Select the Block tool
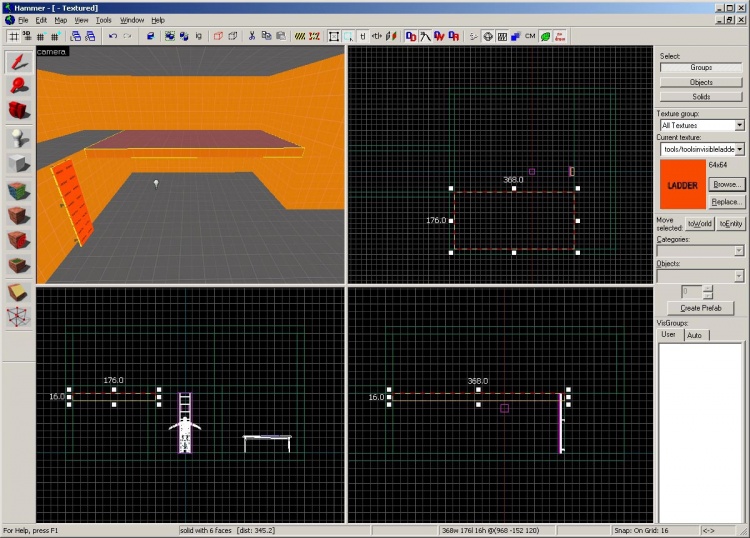This screenshot has width=750, height=538. click(x=19, y=163)
